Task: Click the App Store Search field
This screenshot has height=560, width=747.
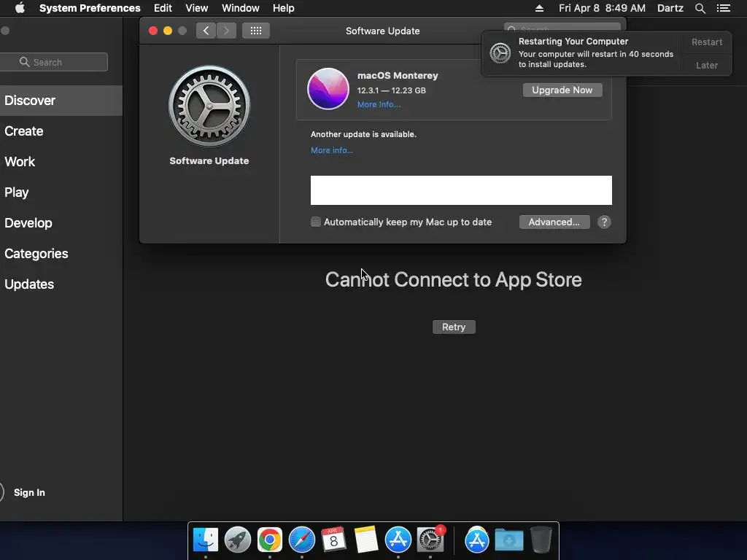Action: tap(54, 62)
